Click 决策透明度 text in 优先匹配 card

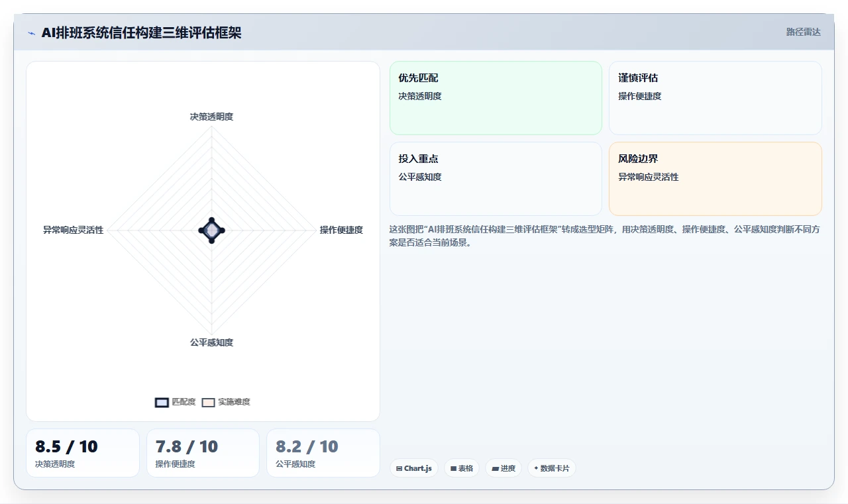tap(420, 96)
